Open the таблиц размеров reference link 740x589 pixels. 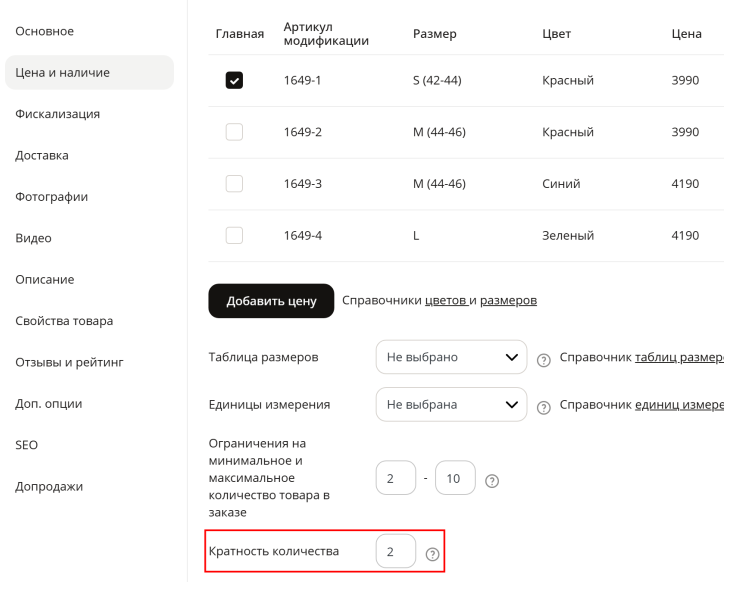coord(679,357)
